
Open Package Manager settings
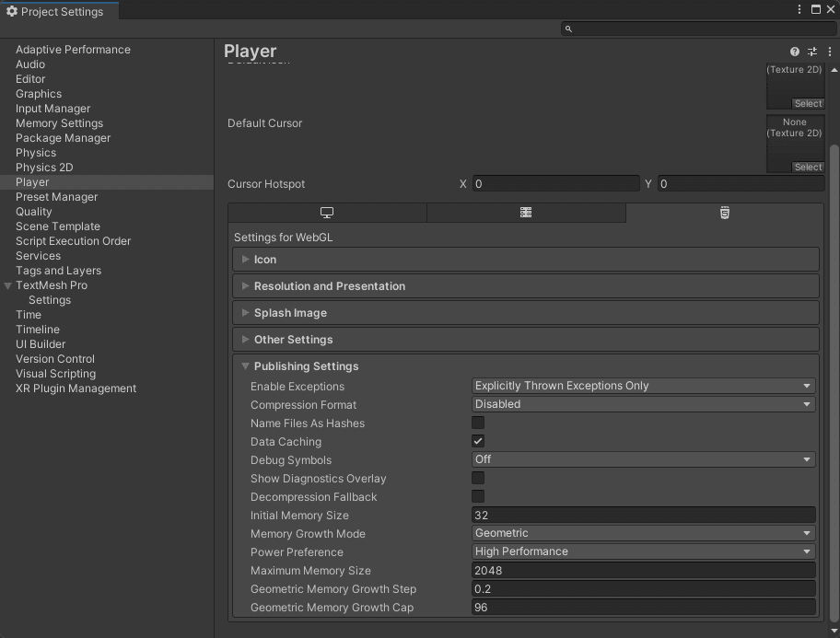coord(63,138)
